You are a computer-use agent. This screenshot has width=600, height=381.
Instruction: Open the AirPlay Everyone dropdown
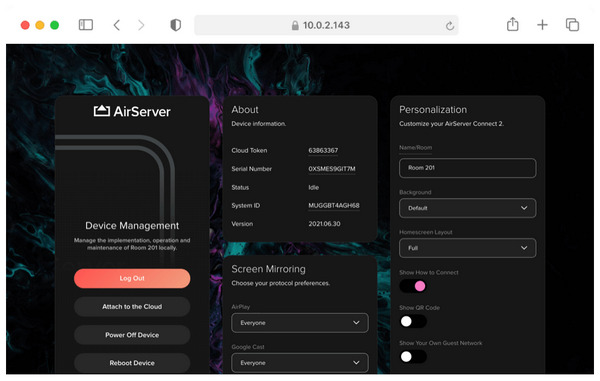(300, 323)
